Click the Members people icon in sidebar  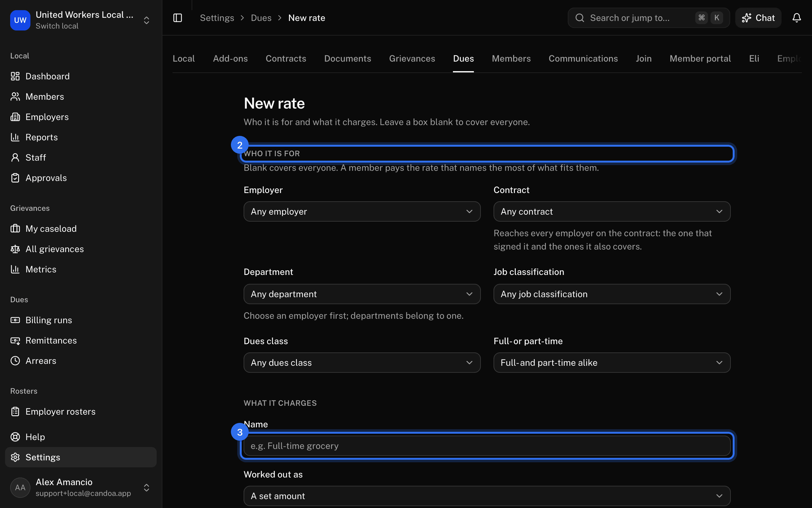click(15, 97)
